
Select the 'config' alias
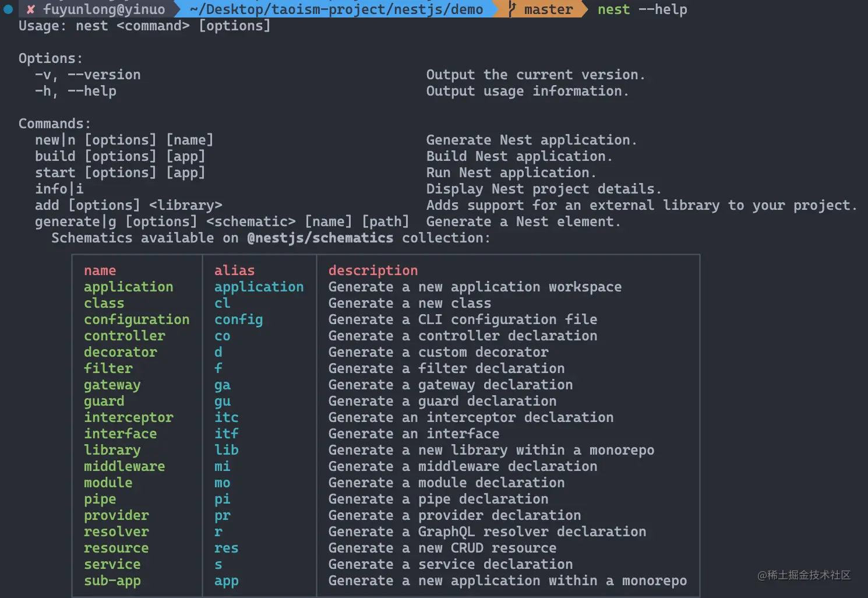click(x=238, y=319)
